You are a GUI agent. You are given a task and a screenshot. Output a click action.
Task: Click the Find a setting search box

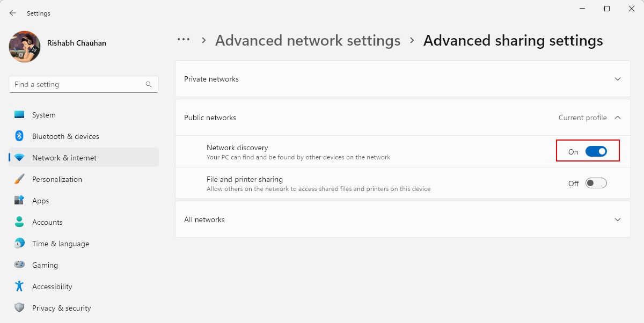[x=84, y=84]
